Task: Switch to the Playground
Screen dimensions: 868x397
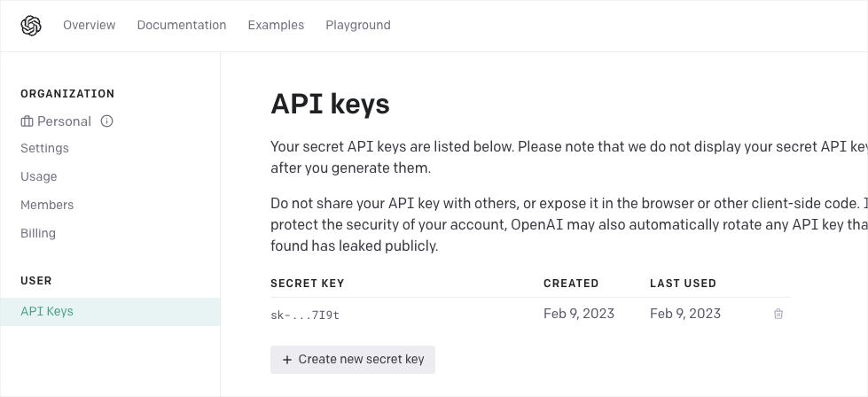Action: click(x=357, y=26)
